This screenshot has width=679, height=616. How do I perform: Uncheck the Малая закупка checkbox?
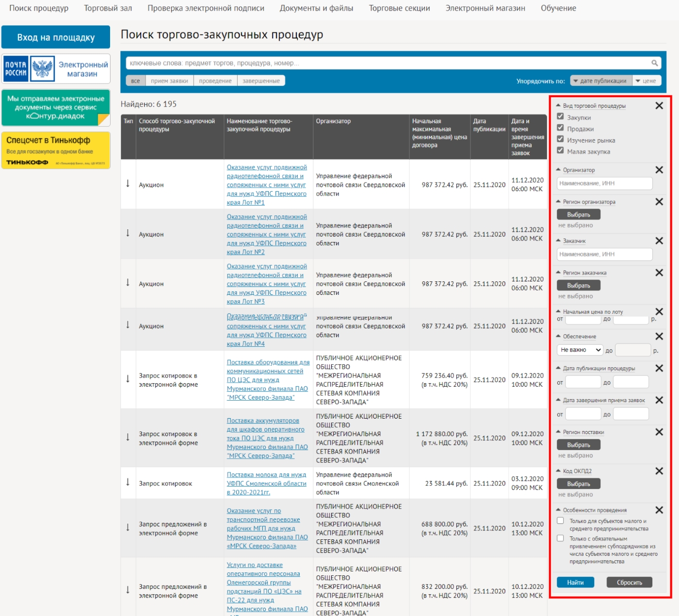(x=560, y=151)
